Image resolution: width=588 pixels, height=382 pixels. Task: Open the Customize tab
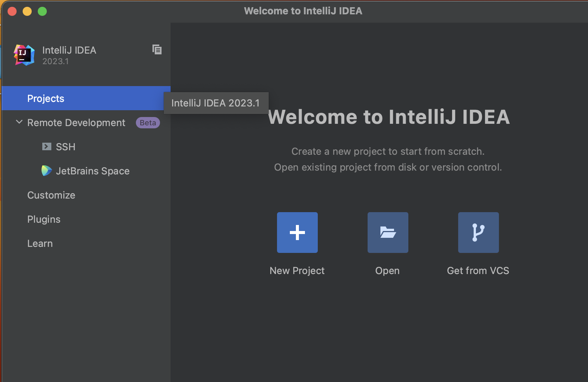click(x=51, y=195)
